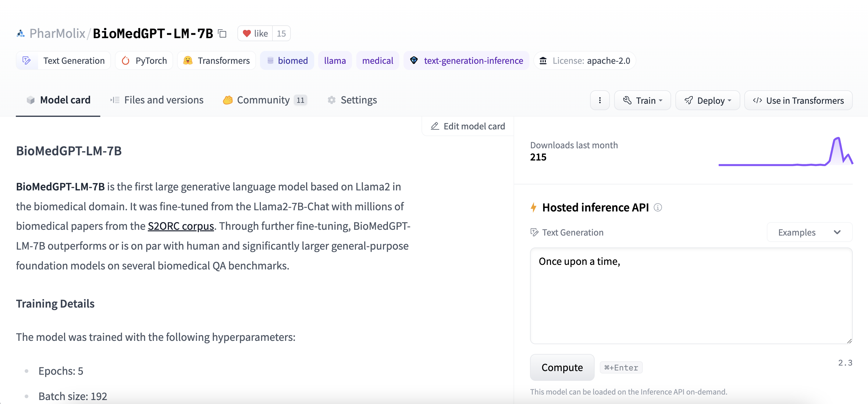Screen dimensions: 868x404
Task: Click the Transformers hugging face emoji tag
Action: 188,61
